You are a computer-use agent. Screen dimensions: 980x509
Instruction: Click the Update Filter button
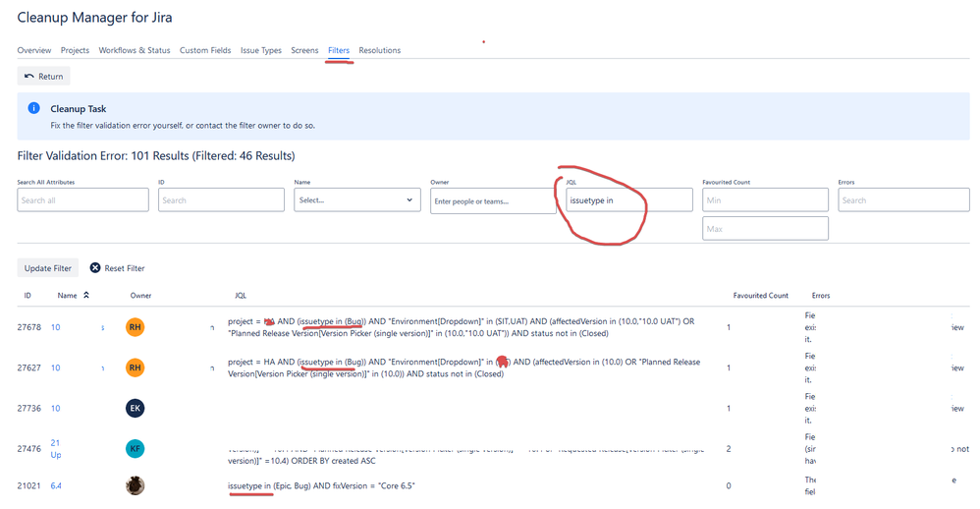pyautogui.click(x=47, y=268)
